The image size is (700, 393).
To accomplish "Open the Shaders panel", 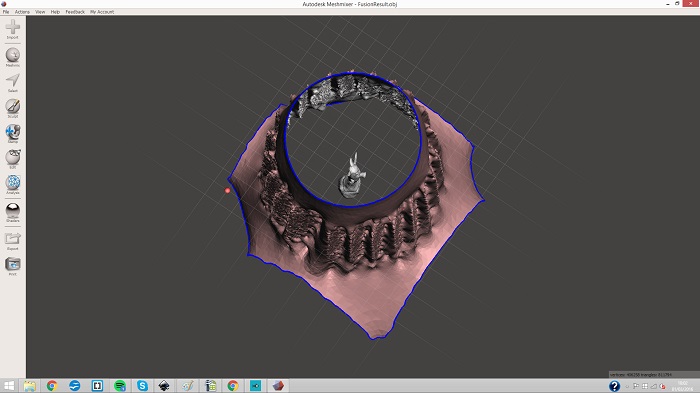I will click(x=12, y=213).
